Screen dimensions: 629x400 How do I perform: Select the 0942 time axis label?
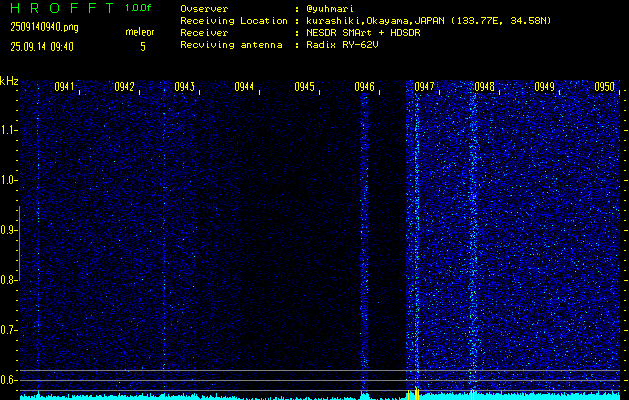coord(124,87)
